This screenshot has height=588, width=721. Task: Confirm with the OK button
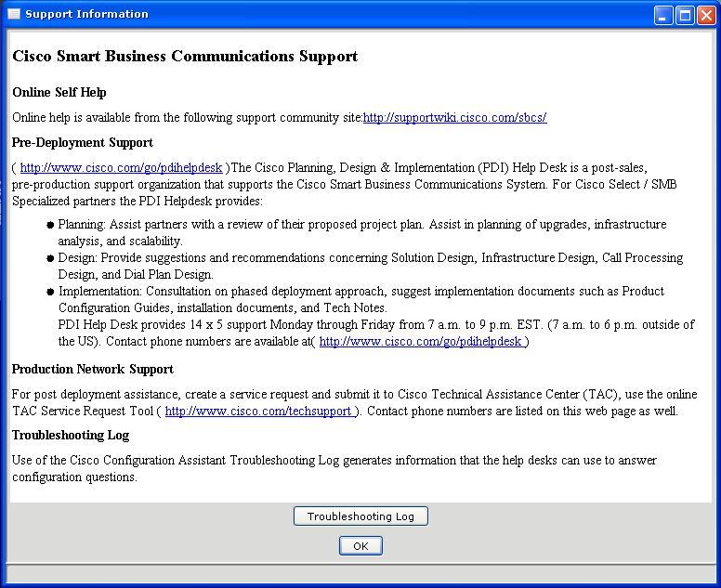tap(360, 546)
